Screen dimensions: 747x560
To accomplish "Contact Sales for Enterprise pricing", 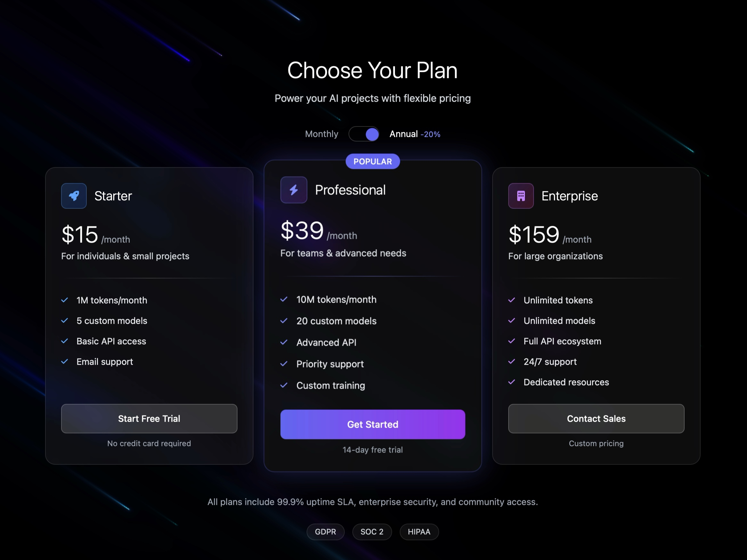I will (596, 419).
